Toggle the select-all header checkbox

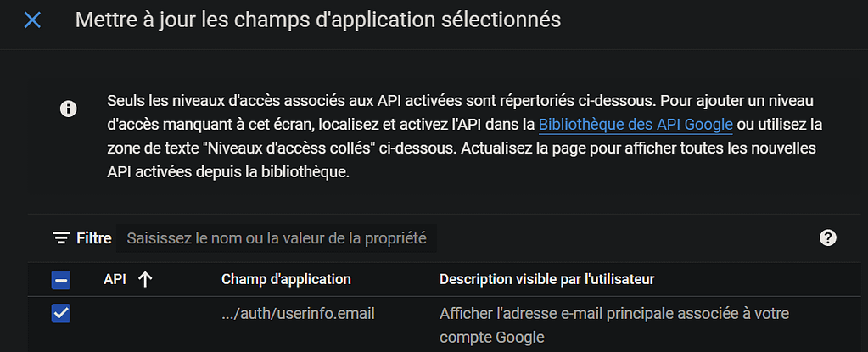(x=61, y=280)
